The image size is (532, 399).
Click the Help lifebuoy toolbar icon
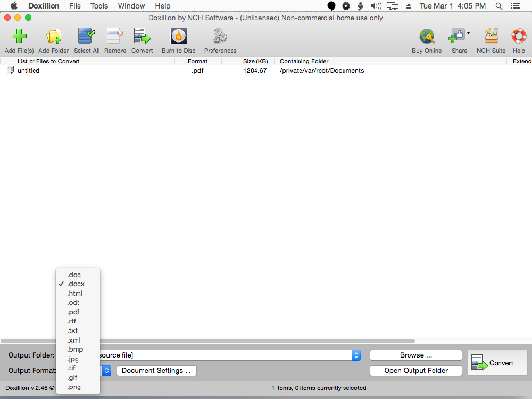click(519, 36)
